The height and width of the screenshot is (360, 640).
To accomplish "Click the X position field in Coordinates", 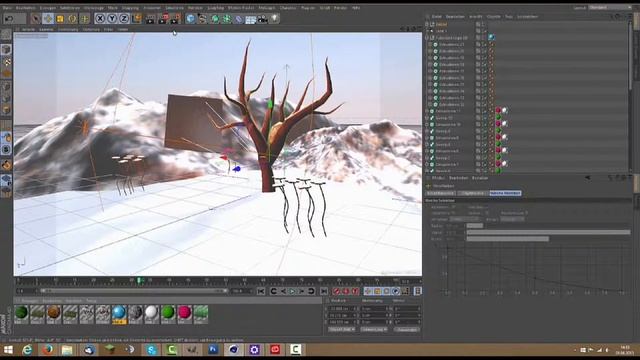I will tap(342, 309).
